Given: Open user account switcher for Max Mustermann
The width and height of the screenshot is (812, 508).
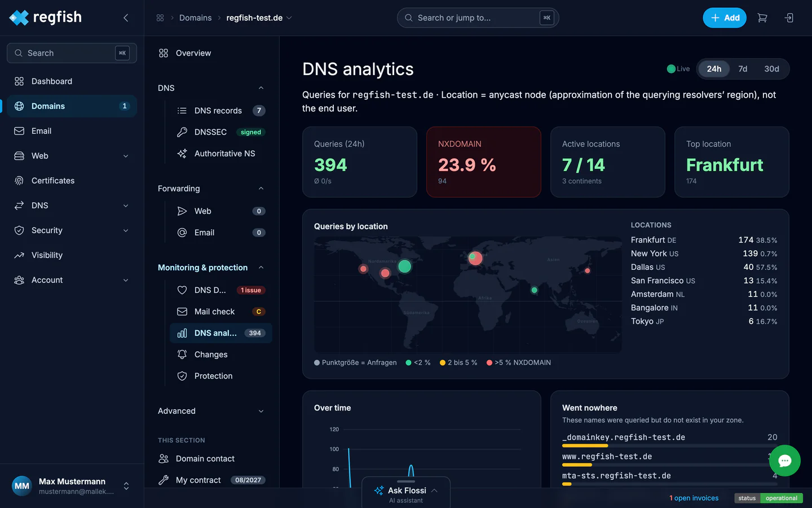Looking at the screenshot, I should [x=72, y=486].
